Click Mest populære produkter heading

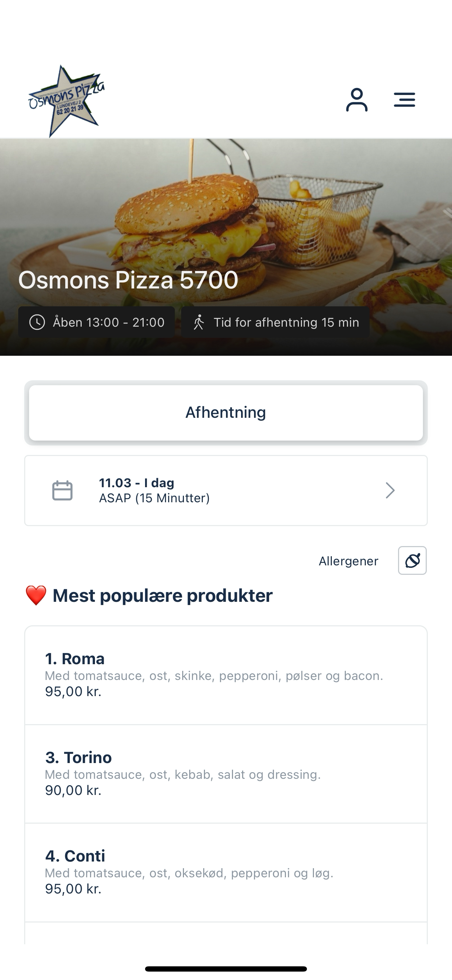pyautogui.click(x=163, y=596)
